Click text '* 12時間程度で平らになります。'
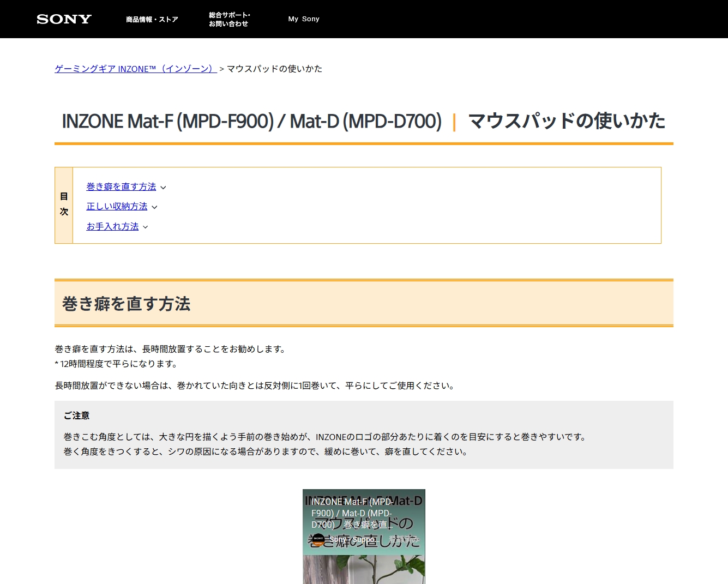Screen dimensions: 728x584 tap(116, 364)
